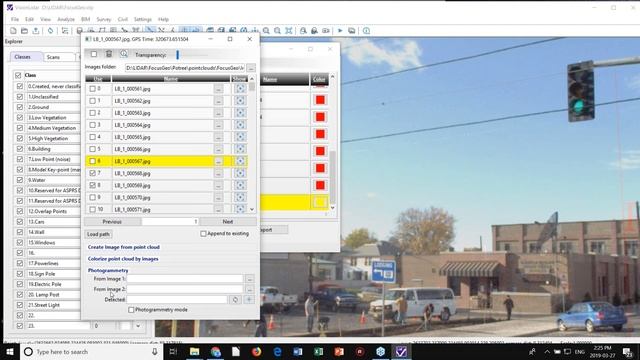Click the yellow-row color swatch in back window
640x360 pixels.
tap(320, 202)
